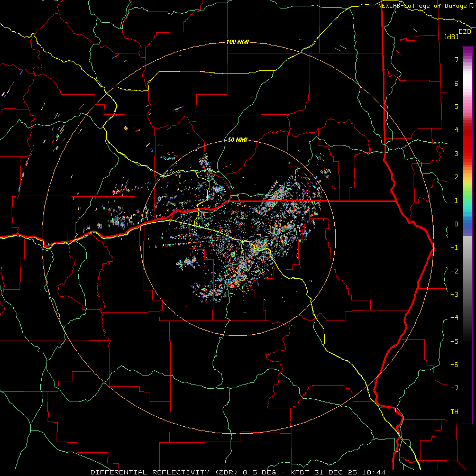The width and height of the screenshot is (476, 476).
Task: Click the DZD color scale title
Action: [x=465, y=32]
